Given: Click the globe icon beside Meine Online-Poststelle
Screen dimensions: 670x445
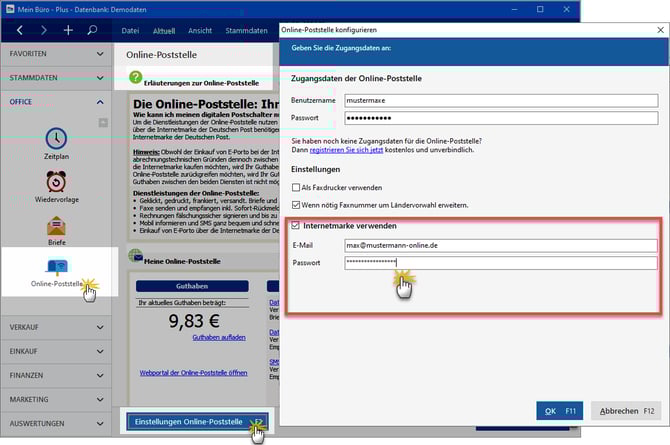Looking at the screenshot, I should 135,256.
